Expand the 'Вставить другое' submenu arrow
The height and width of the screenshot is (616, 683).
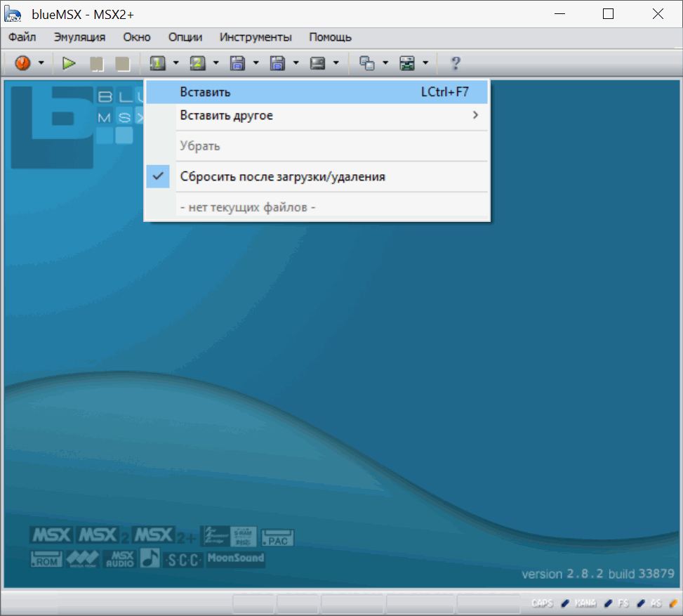click(x=476, y=115)
